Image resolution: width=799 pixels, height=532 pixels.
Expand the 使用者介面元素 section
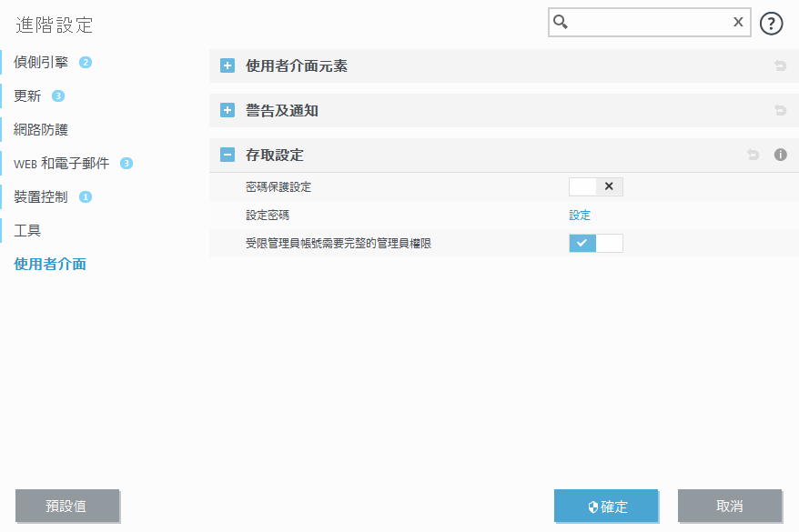pos(227,65)
